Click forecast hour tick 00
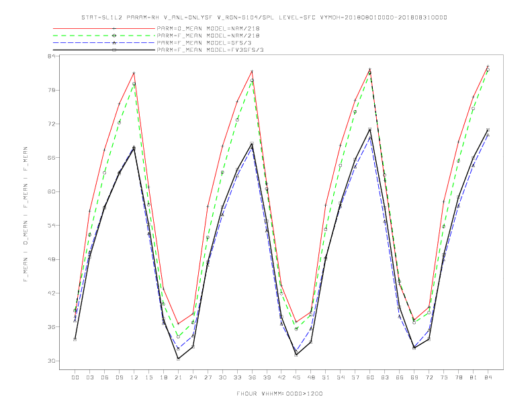 click(x=75, y=377)
